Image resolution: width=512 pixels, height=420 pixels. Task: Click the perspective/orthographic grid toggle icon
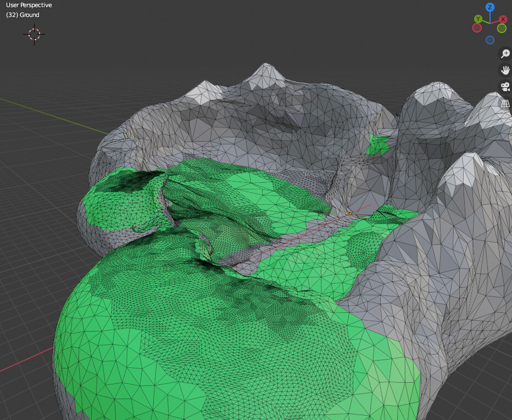(x=505, y=102)
